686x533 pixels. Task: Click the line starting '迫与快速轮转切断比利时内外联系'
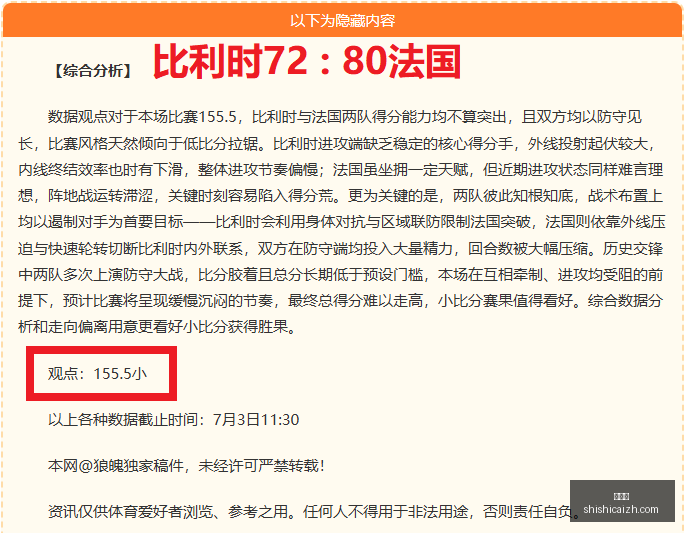coord(341,248)
